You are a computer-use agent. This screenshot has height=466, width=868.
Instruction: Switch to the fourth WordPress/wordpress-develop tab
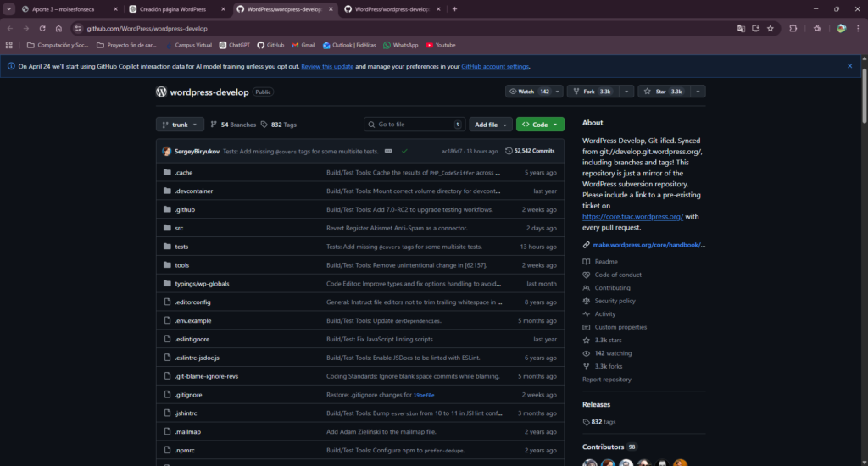pyautogui.click(x=392, y=8)
